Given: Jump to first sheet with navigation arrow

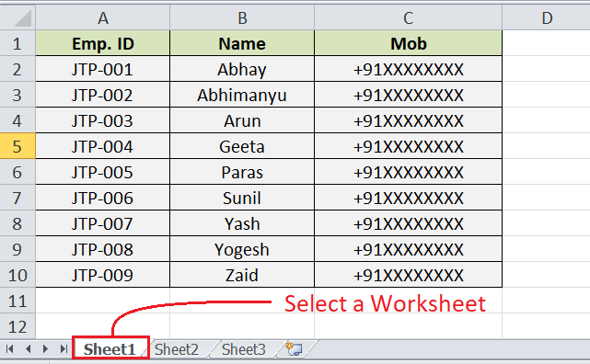Looking at the screenshot, I should coord(10,349).
